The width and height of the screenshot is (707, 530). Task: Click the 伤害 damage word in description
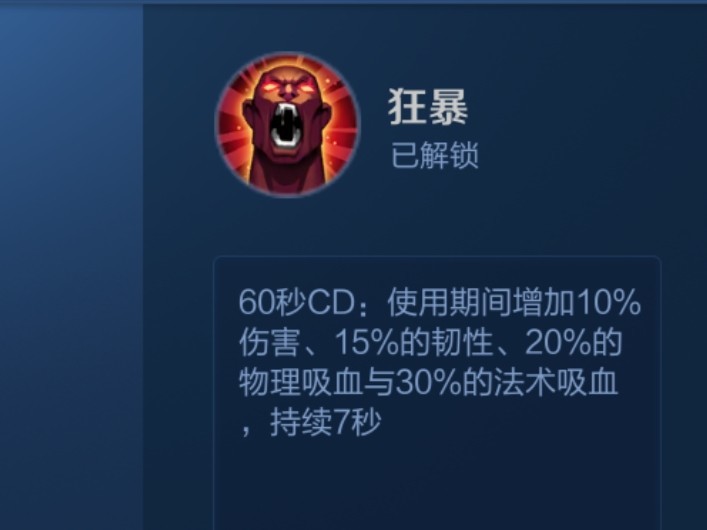269,343
